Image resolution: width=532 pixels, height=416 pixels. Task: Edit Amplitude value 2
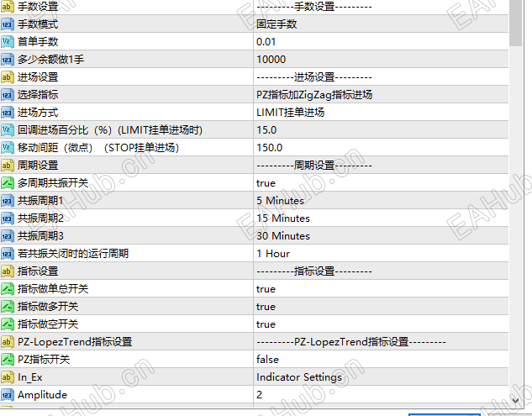click(381, 395)
